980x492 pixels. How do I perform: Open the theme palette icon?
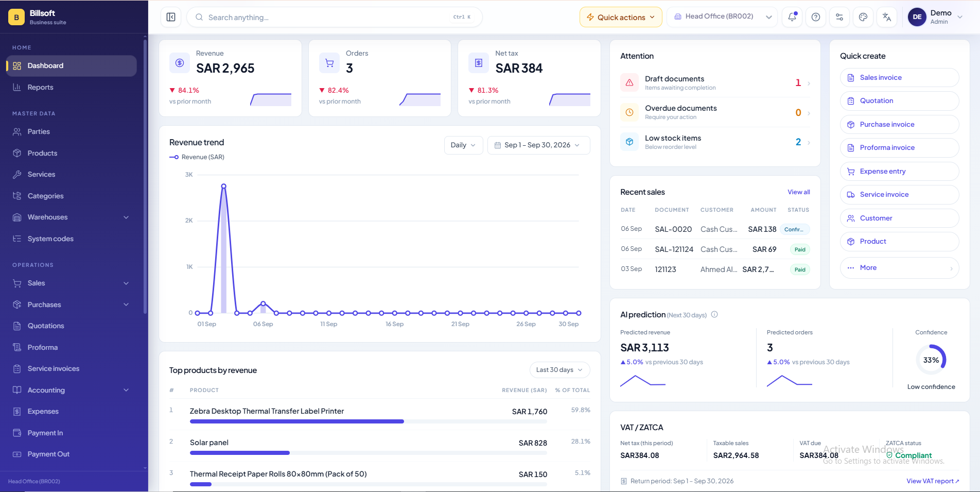863,17
